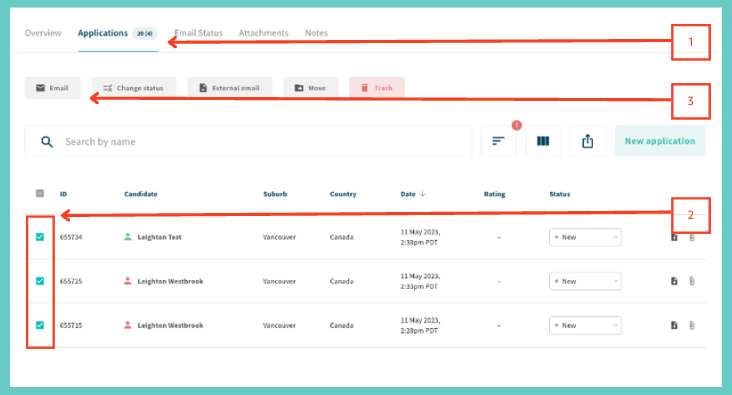Uncheck the checkbox for application 655715
Viewport: 732px width, 395px height.
point(40,325)
